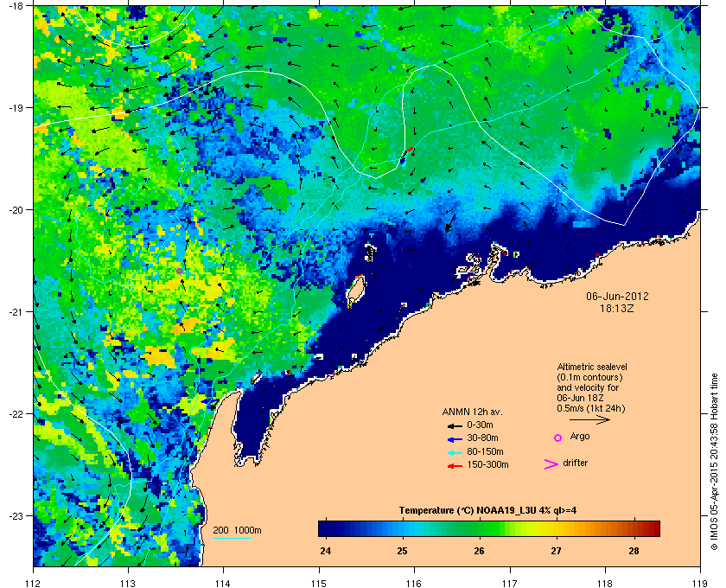
Task: Click the 150-300m depth label
Action: [487, 464]
